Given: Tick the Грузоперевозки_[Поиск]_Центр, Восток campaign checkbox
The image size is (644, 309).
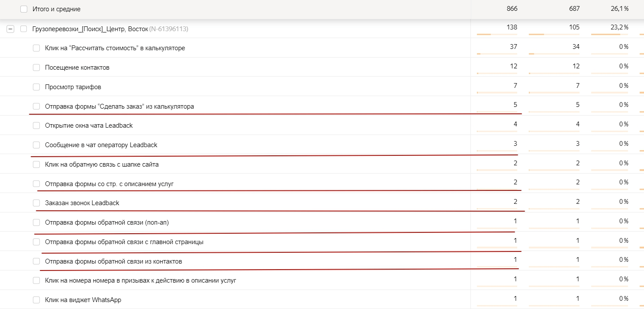Looking at the screenshot, I should pyautogui.click(x=24, y=29).
